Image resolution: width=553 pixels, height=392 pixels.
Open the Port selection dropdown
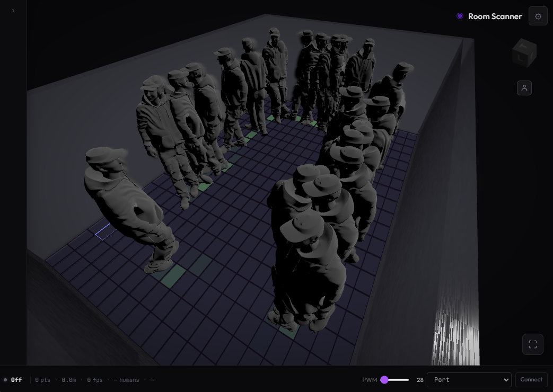[469, 380]
